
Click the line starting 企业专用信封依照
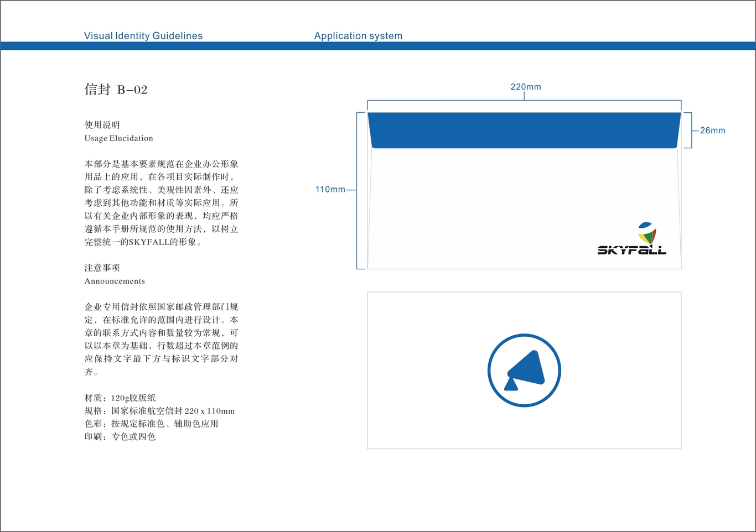click(161, 307)
